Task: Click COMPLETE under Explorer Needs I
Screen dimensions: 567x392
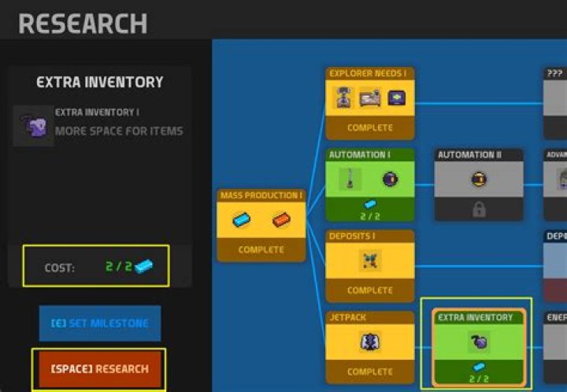Action: [370, 128]
